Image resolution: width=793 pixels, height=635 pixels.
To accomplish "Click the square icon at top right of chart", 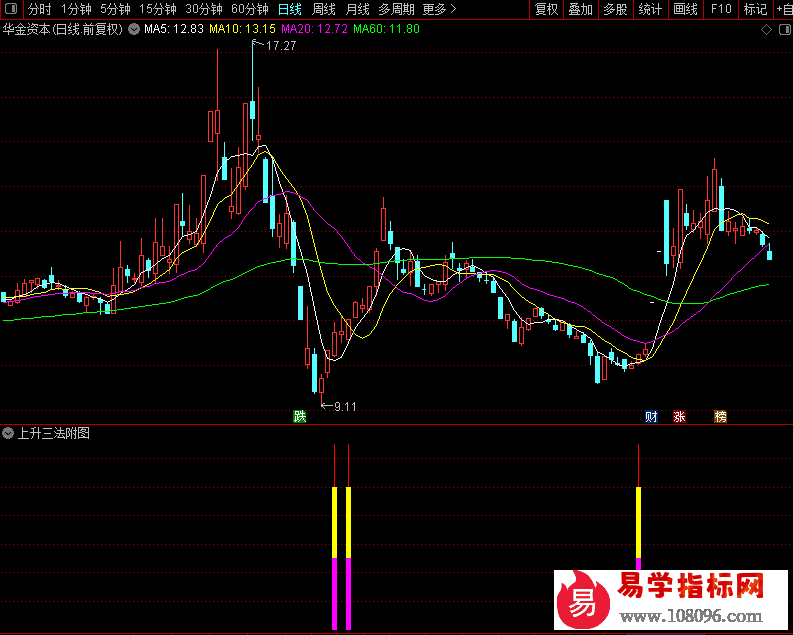I will [x=782, y=30].
